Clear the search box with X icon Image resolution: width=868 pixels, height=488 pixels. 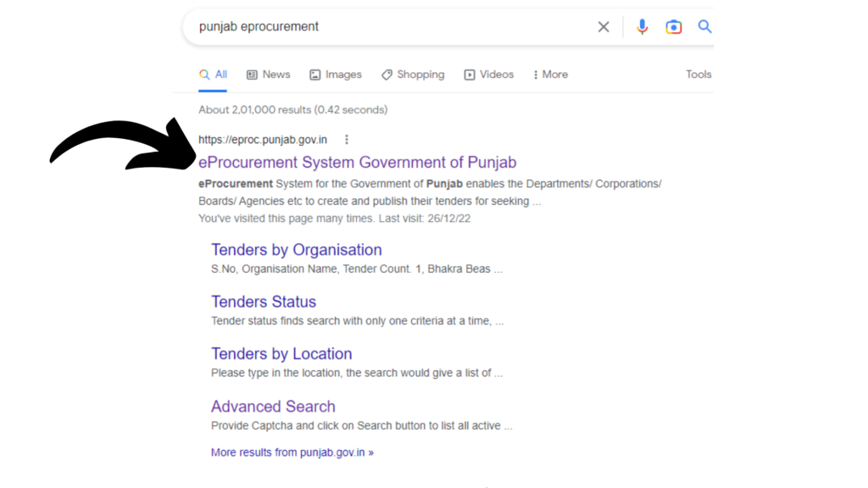(x=604, y=27)
